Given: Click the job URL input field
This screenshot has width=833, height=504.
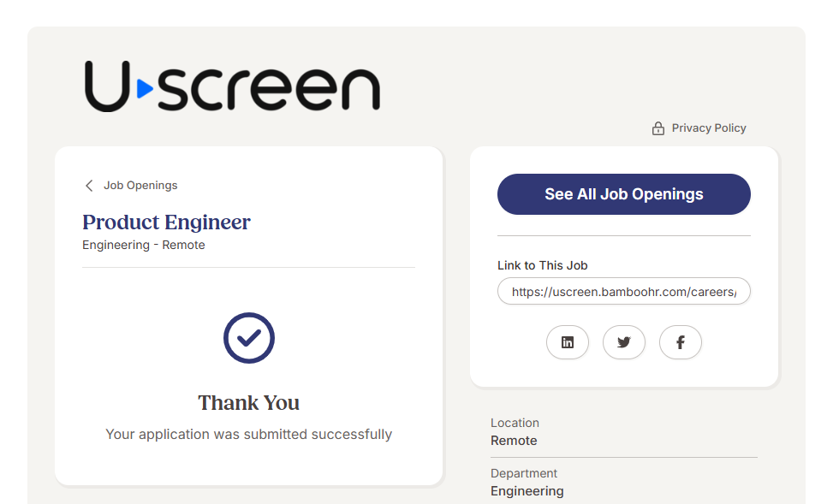Looking at the screenshot, I should (x=624, y=292).
